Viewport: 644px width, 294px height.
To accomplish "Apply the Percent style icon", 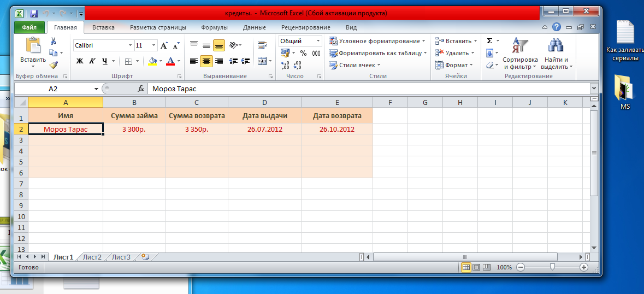I will (304, 53).
